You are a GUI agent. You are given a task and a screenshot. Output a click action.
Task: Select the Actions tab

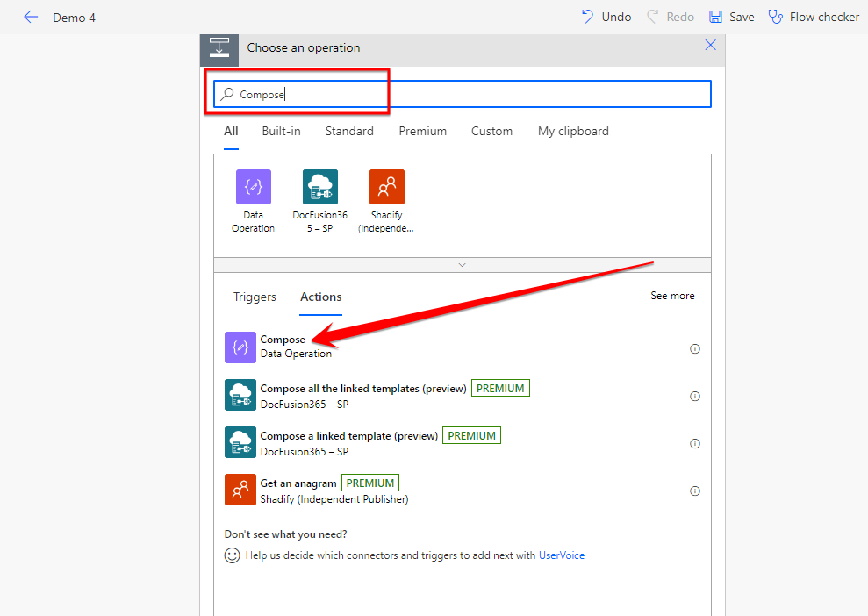[x=321, y=297]
